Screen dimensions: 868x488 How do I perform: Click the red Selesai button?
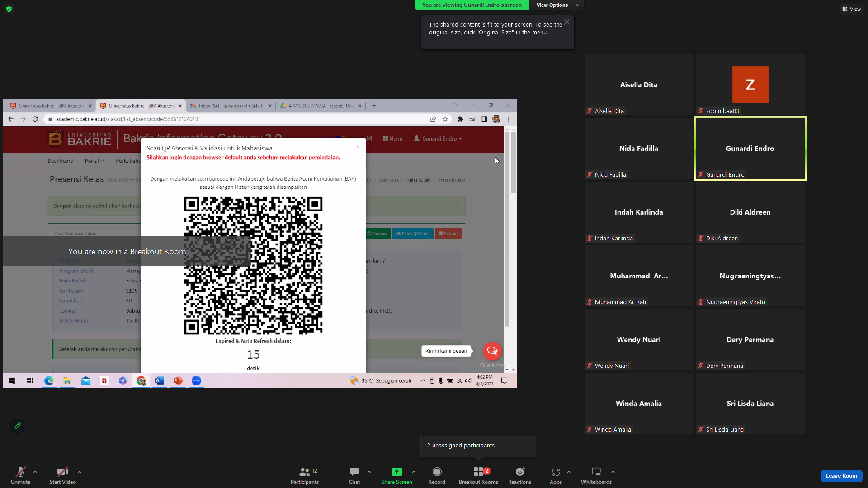[x=448, y=234]
